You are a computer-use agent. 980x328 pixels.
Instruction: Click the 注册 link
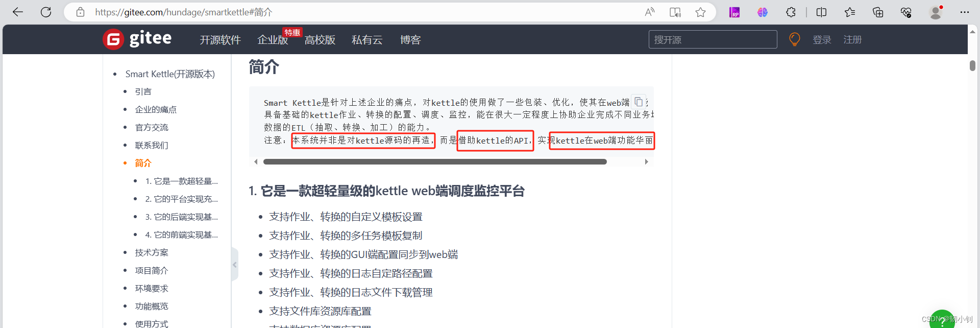pos(852,39)
